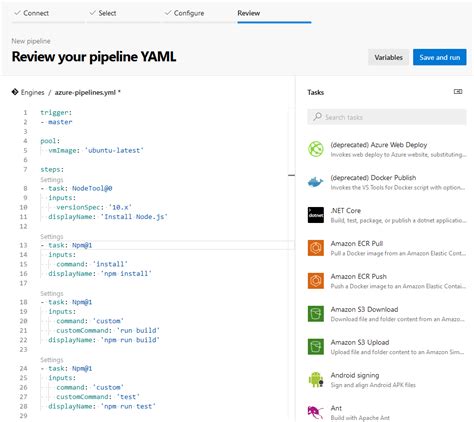Click the azure-pipelines.yml file name
This screenshot has height=422, width=474.
click(85, 92)
